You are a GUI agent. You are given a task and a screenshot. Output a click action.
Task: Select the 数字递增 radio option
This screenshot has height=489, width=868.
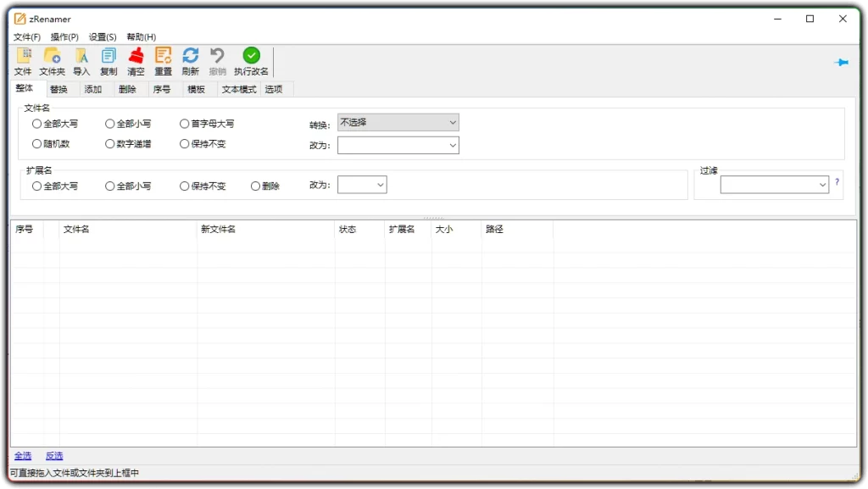click(x=110, y=143)
